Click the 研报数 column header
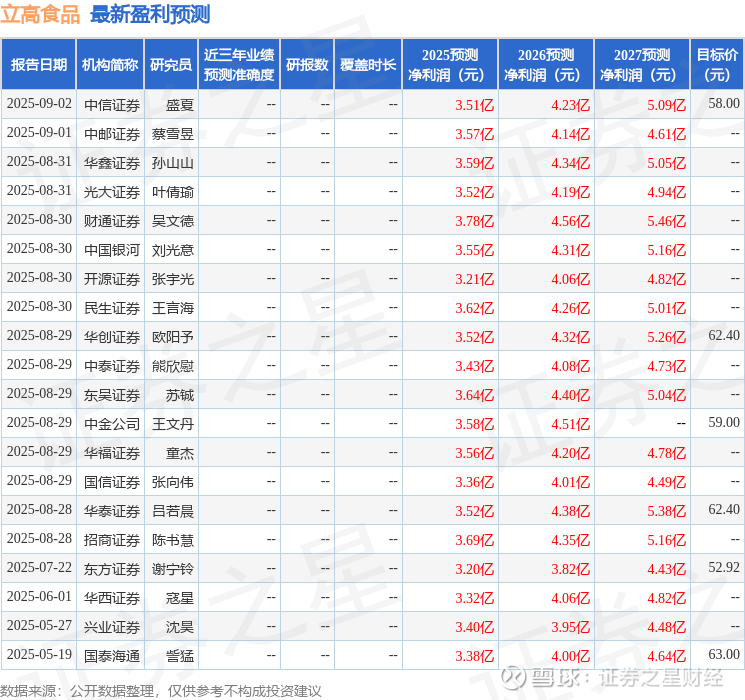The height and width of the screenshot is (700, 745). click(307, 65)
